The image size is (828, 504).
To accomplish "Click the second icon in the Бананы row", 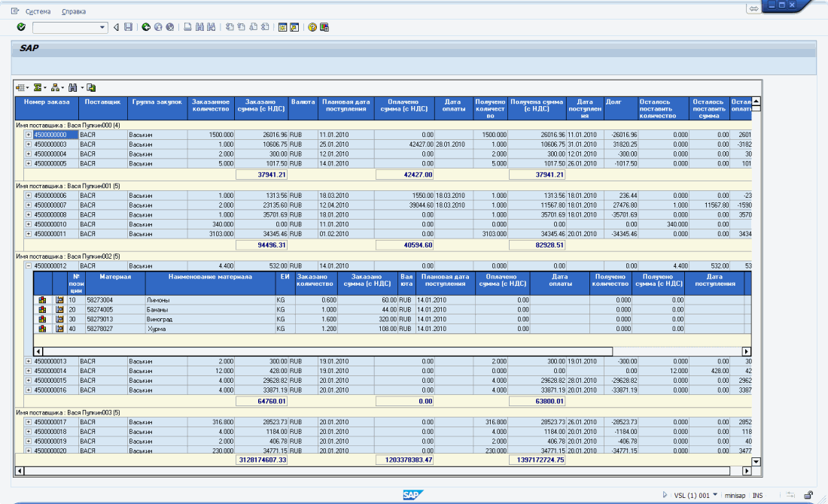I will (59, 310).
